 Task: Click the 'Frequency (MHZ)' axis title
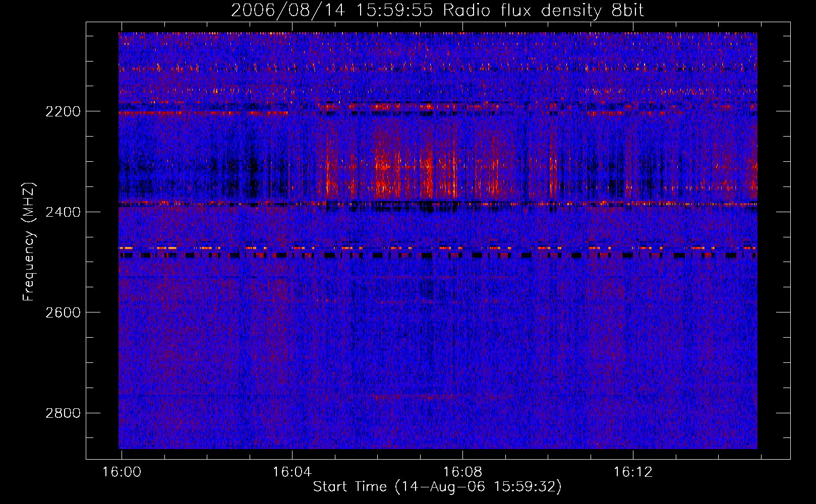29,242
